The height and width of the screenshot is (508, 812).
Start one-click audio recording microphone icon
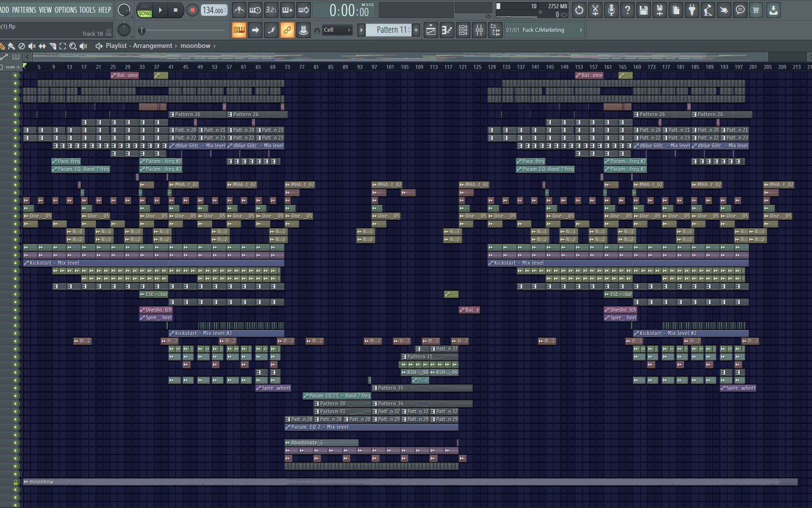point(611,10)
